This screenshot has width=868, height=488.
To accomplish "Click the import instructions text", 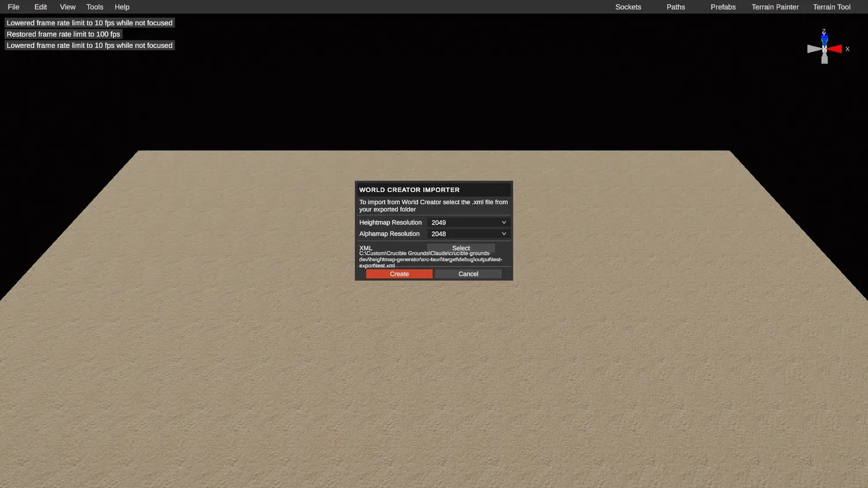I will click(433, 206).
